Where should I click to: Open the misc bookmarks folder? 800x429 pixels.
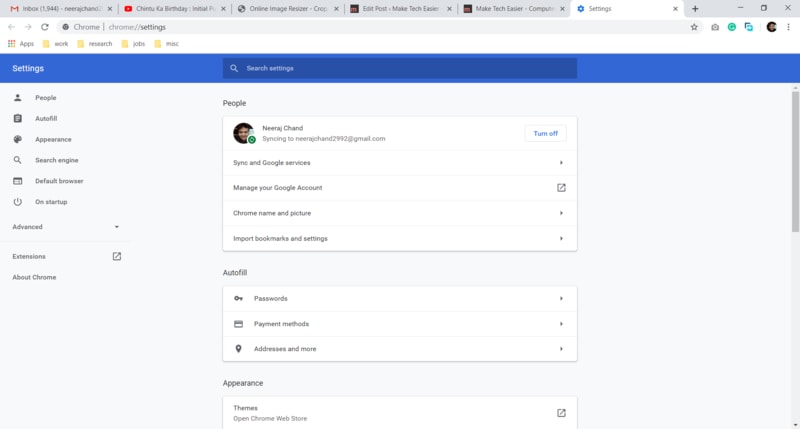click(167, 44)
